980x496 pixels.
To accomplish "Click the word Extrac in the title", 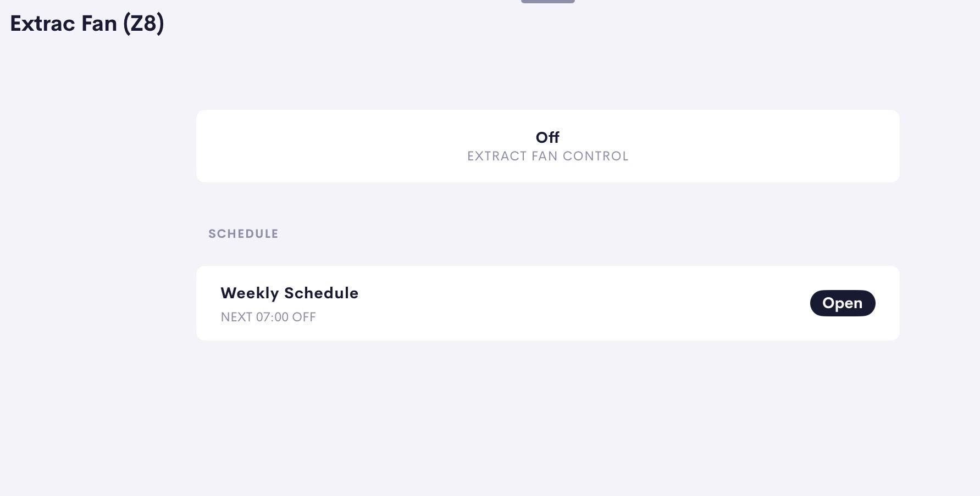I will [x=43, y=24].
